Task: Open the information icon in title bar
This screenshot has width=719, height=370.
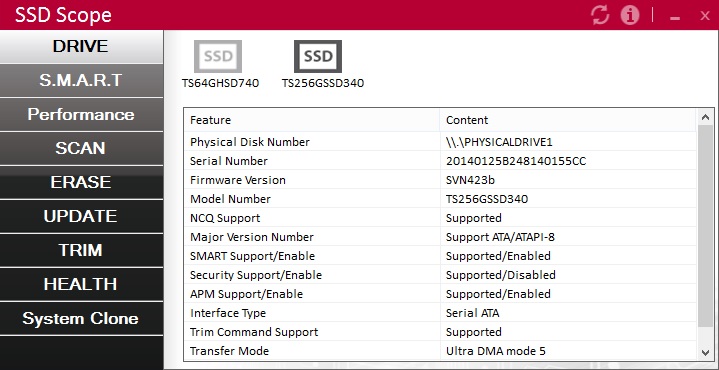Action: coord(630,15)
